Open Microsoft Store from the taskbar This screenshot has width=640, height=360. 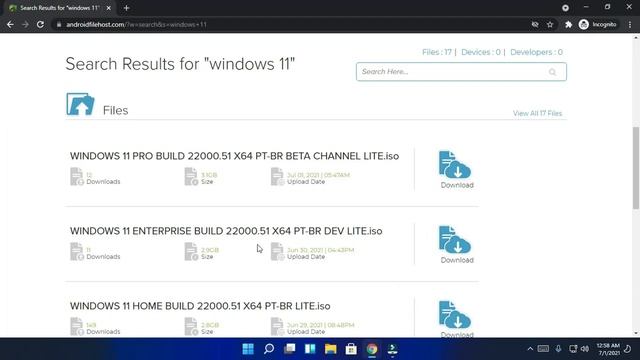(x=351, y=349)
